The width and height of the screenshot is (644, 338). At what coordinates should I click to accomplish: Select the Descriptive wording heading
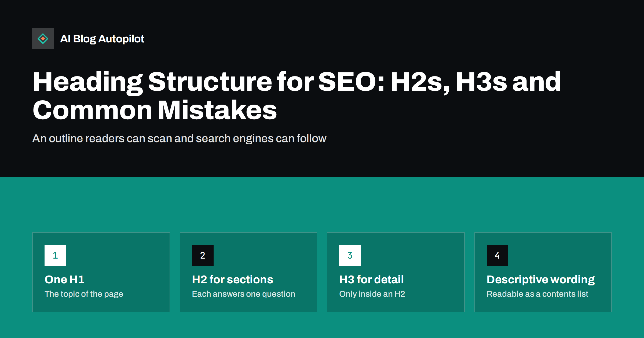tap(541, 280)
